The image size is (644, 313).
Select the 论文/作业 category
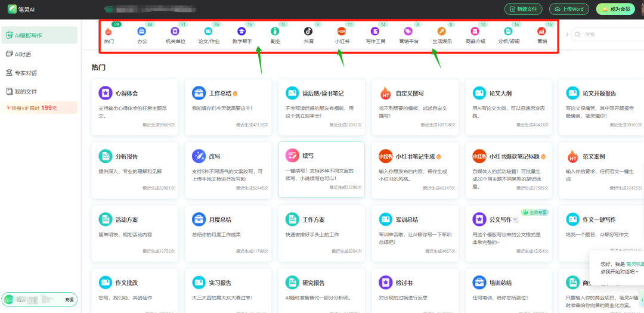tap(209, 35)
